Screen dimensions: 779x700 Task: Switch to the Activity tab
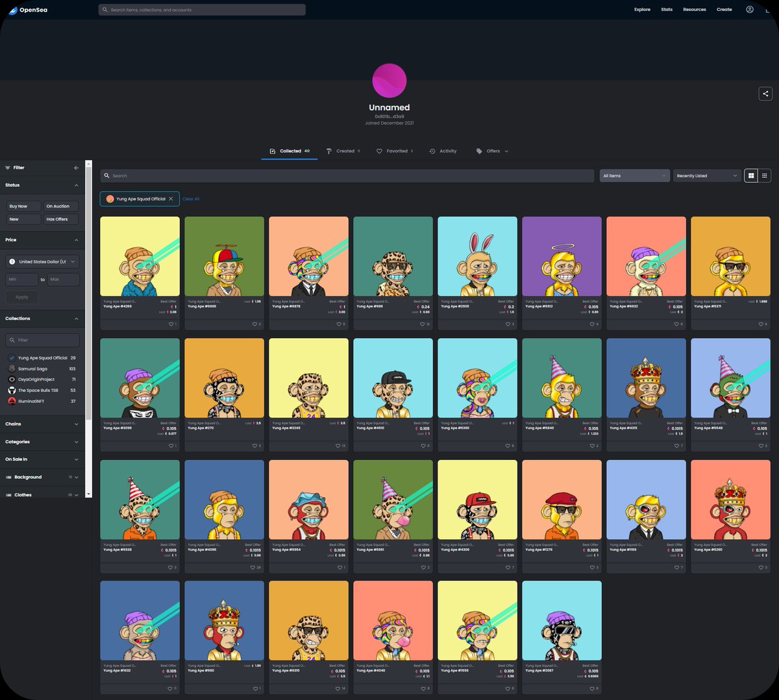click(x=443, y=151)
